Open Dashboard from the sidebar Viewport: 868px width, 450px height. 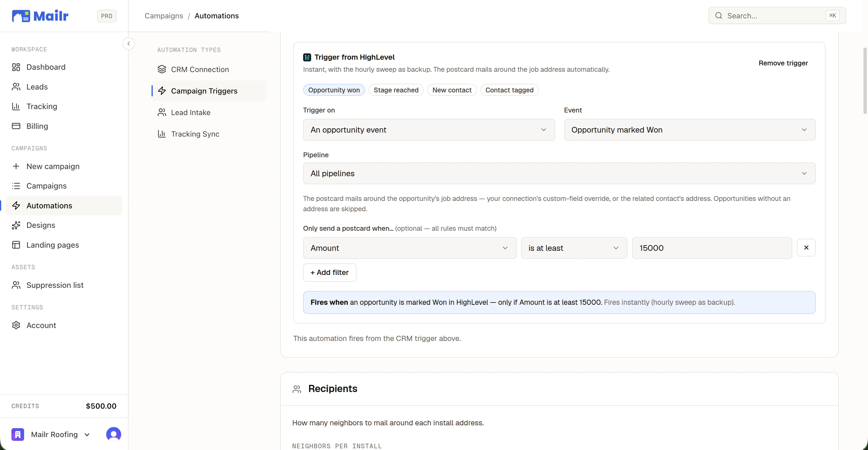pos(64,67)
